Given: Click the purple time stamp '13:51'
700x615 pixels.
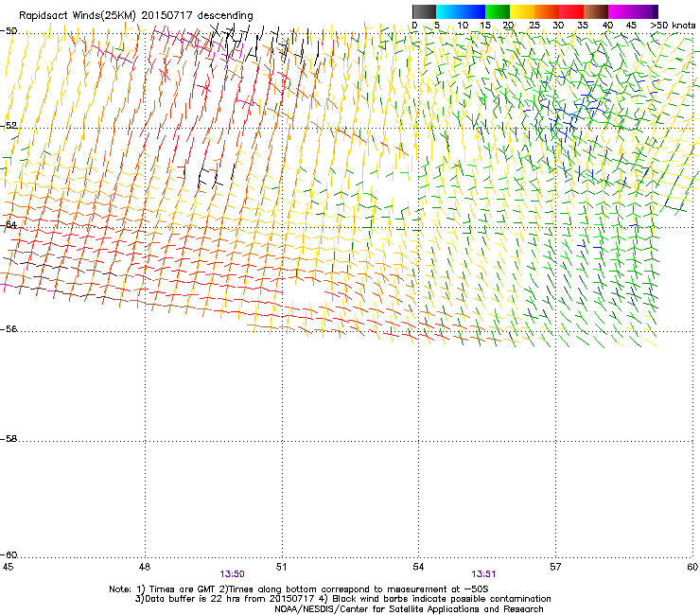Looking at the screenshot, I should [x=483, y=574].
